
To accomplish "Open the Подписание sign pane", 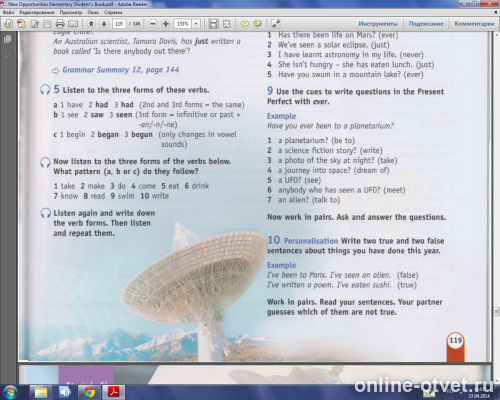I will [426, 24].
